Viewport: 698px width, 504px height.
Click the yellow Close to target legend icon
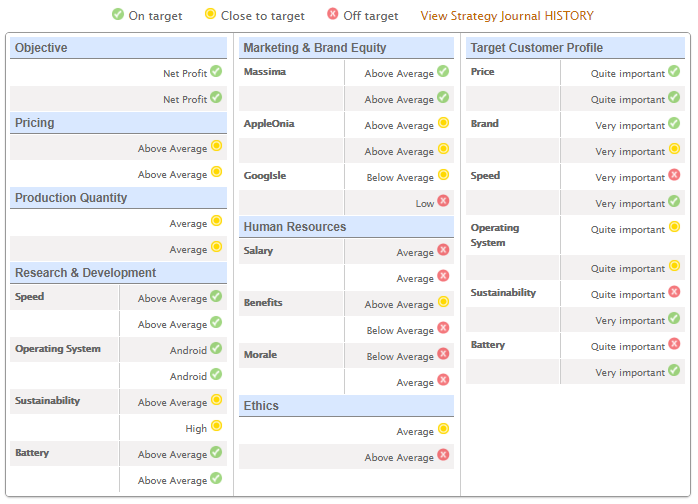[210, 15]
